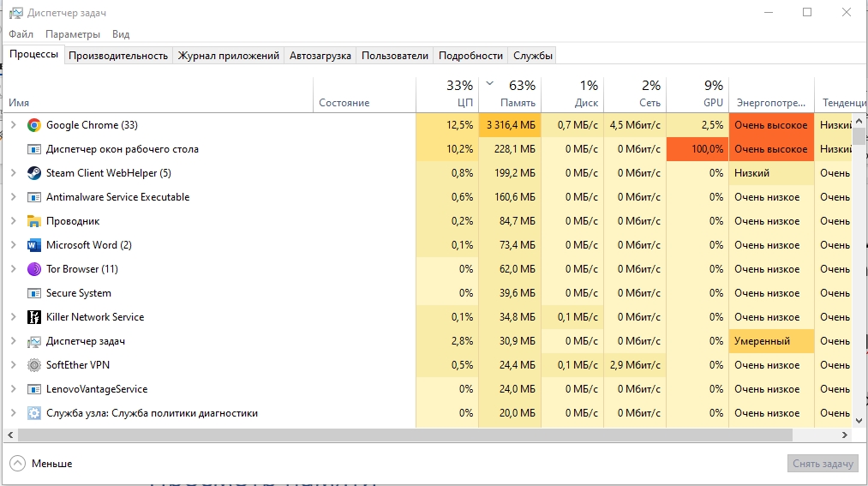Expand the Проводник process row

[x=14, y=221]
